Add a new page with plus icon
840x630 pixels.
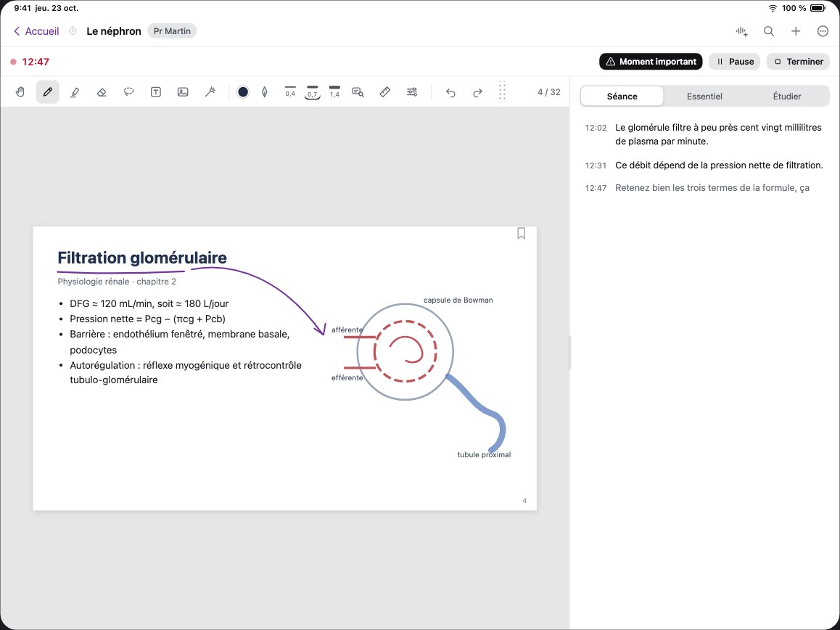(796, 31)
